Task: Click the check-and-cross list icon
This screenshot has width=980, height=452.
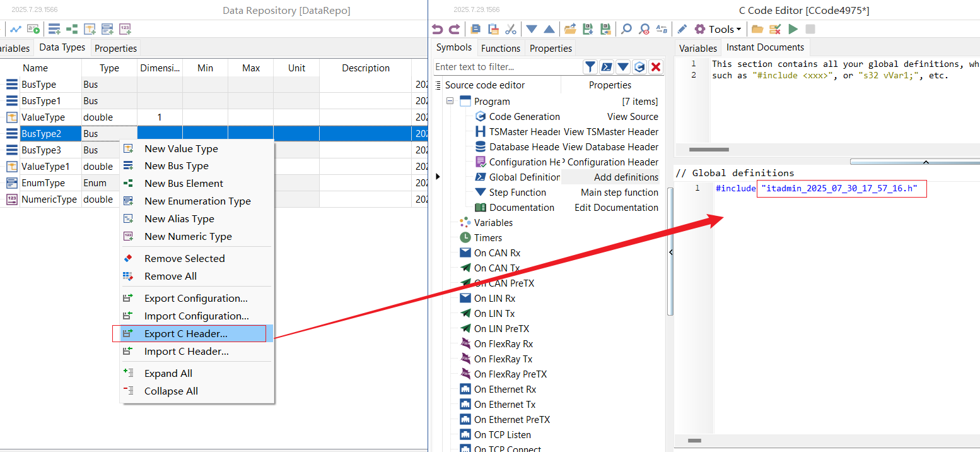Action: pyautogui.click(x=775, y=29)
